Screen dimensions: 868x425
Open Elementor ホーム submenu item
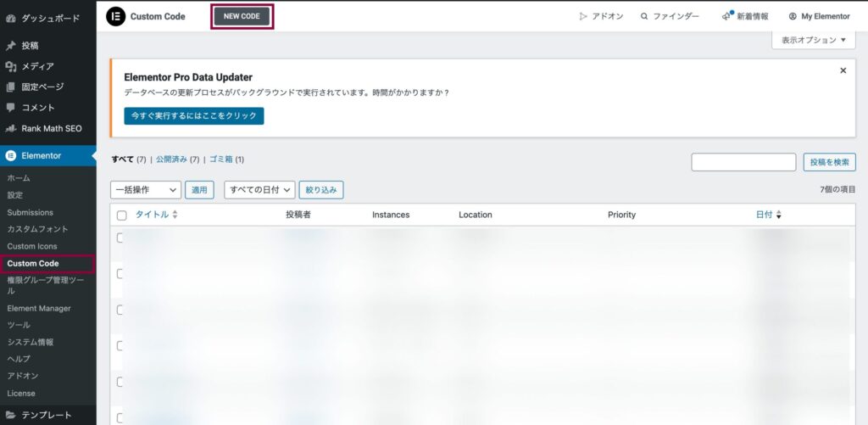tap(19, 178)
